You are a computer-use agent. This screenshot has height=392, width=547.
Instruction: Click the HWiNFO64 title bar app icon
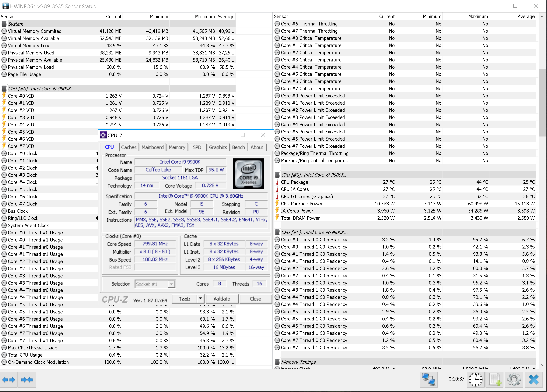click(x=5, y=6)
